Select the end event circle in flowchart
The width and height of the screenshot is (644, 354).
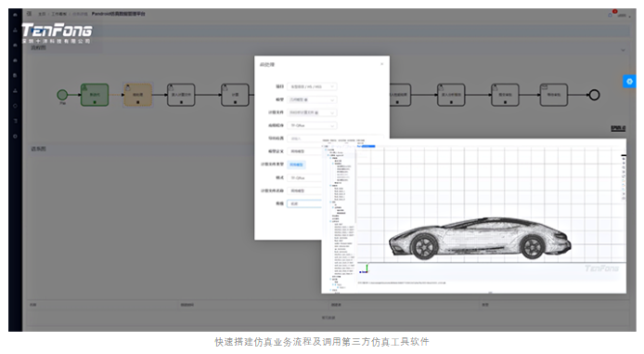(594, 95)
